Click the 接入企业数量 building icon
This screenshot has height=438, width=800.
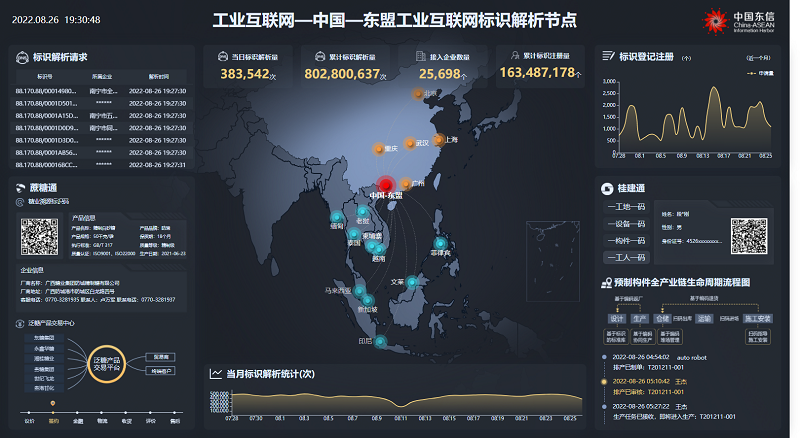421,56
